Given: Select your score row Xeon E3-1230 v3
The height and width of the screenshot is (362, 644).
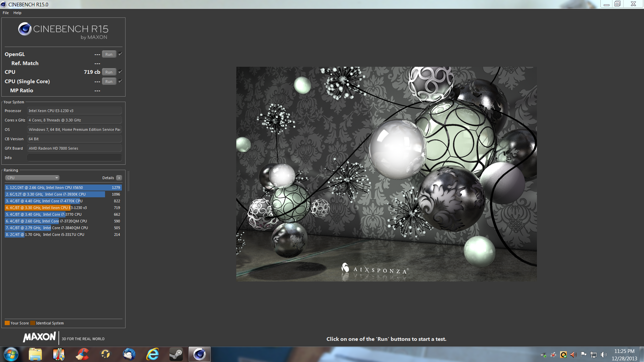Looking at the screenshot, I should tap(63, 208).
